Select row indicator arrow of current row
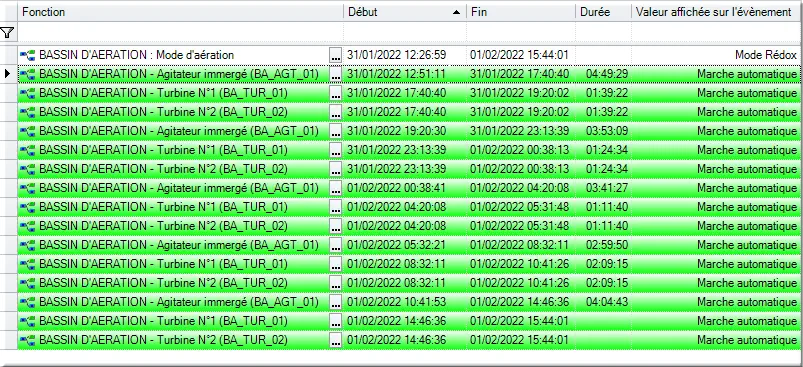Viewport: 803px width, 367px height. (8, 74)
